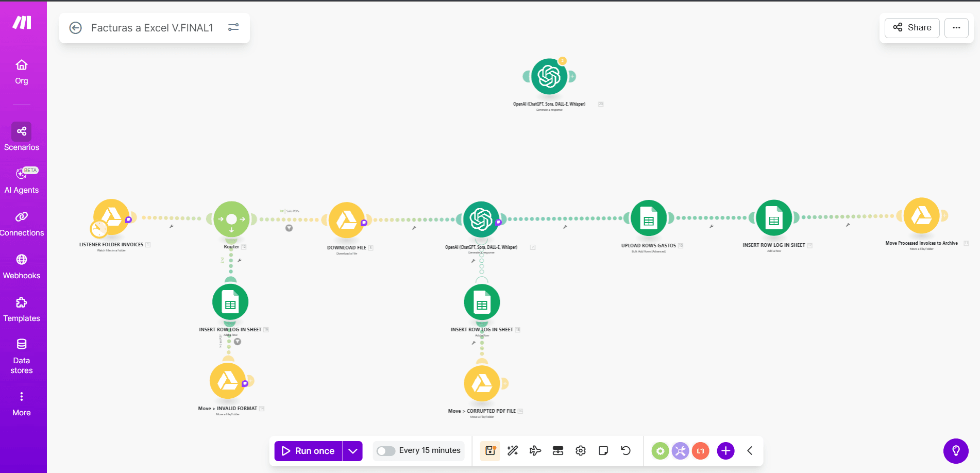
Task: Select the Router module on the canvas
Action: point(231,219)
